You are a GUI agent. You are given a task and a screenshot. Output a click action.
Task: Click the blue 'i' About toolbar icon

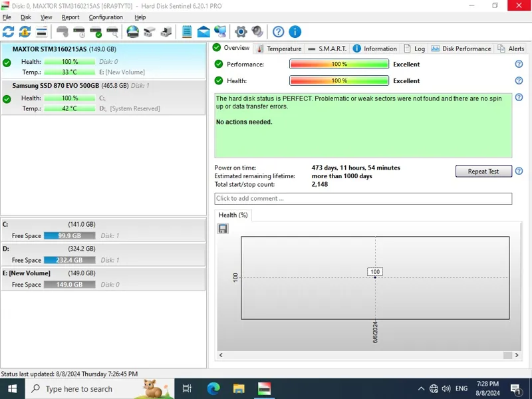pyautogui.click(x=295, y=32)
